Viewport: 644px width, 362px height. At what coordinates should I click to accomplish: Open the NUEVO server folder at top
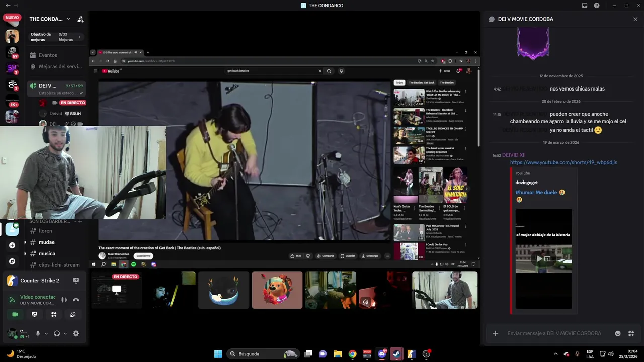12,20
